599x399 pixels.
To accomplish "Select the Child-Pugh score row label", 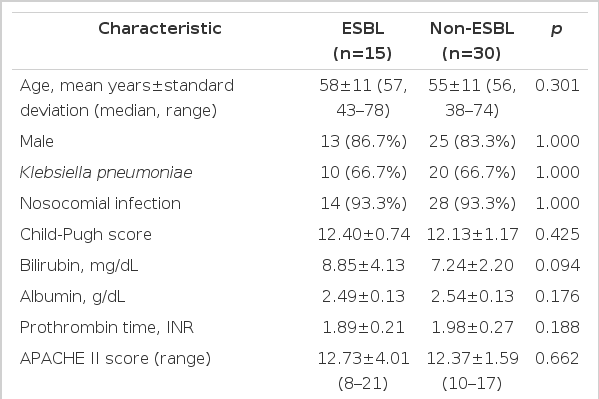I will pos(86,235).
